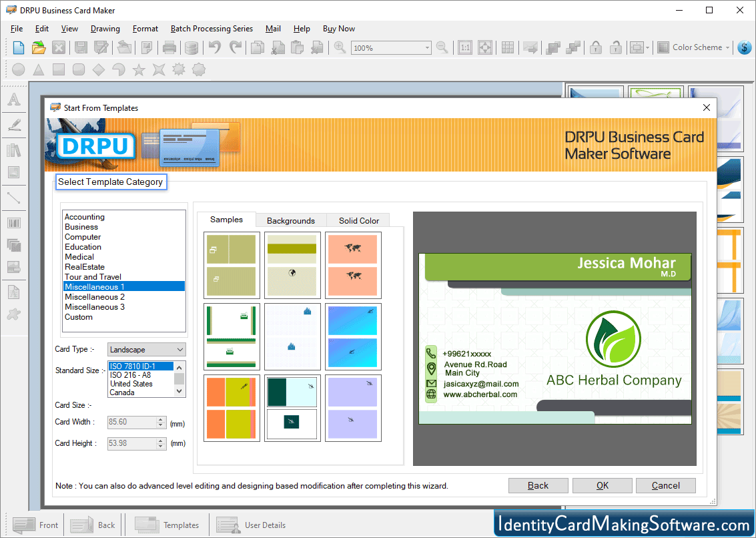Switch to the Backgrounds tab

click(291, 220)
